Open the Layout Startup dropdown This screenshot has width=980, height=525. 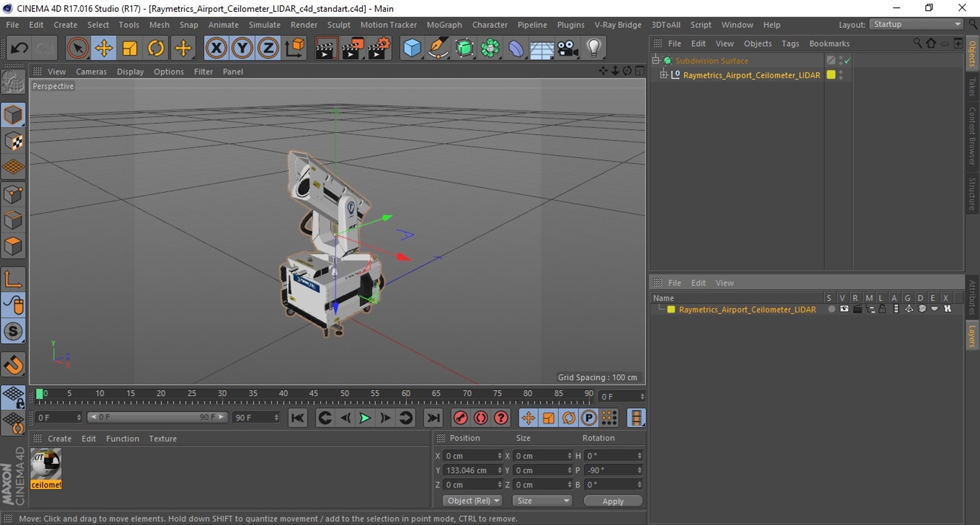pyautogui.click(x=917, y=25)
